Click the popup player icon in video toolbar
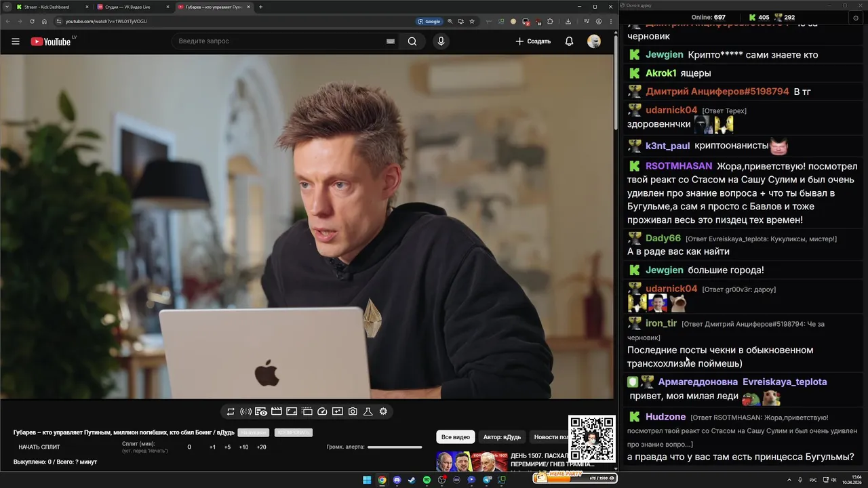The height and width of the screenshot is (488, 868). coord(338,411)
